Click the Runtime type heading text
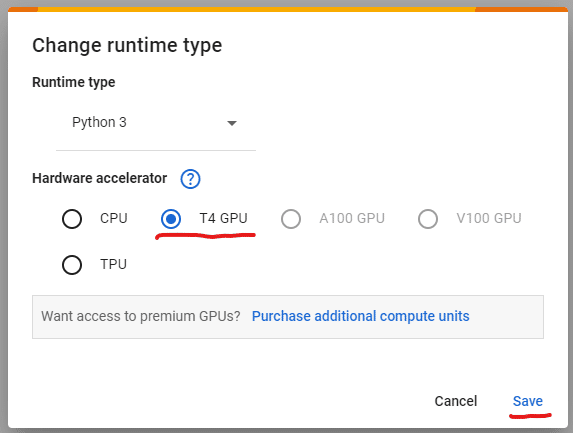 pos(74,82)
